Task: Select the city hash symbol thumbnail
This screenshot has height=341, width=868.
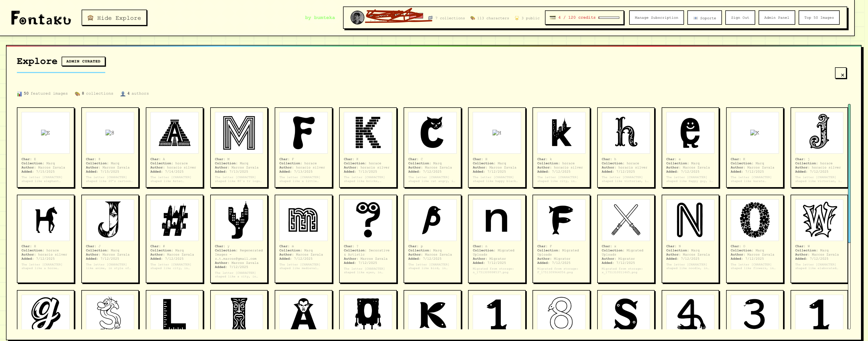Action: click(174, 220)
